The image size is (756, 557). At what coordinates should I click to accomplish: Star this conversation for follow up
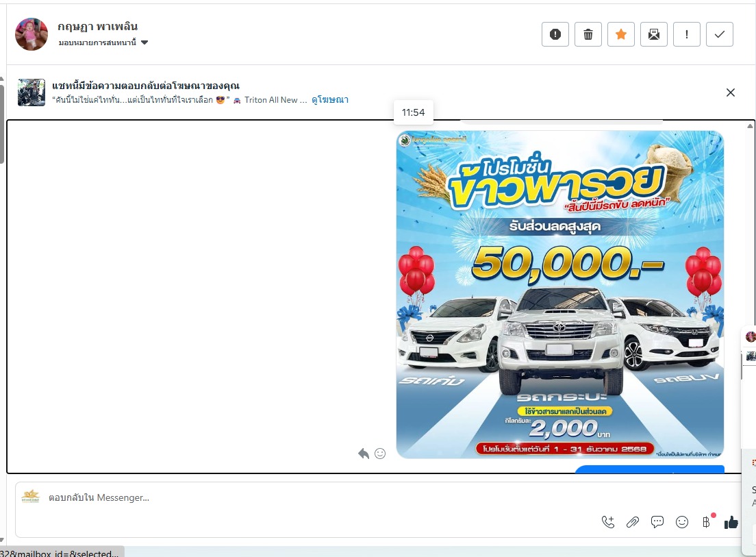tap(621, 34)
